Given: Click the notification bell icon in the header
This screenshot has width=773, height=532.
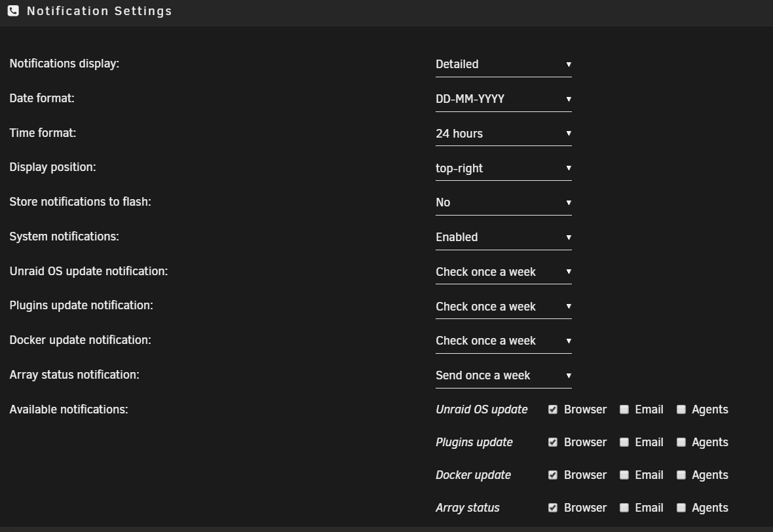Looking at the screenshot, I should [13, 10].
